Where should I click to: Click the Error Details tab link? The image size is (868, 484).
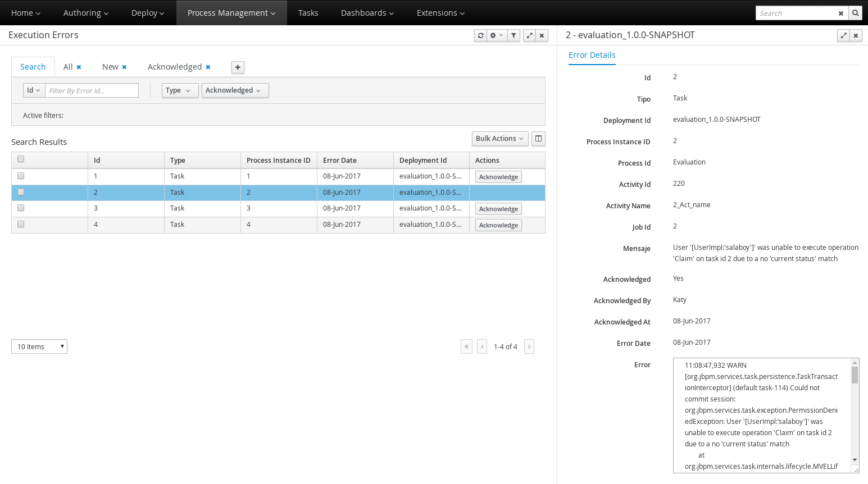pos(592,55)
